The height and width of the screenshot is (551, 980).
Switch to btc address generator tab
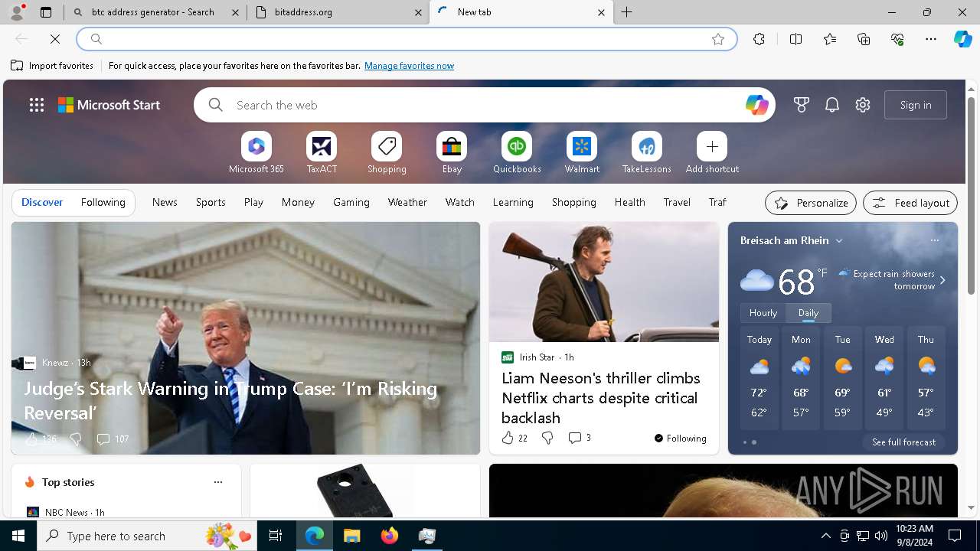(155, 12)
